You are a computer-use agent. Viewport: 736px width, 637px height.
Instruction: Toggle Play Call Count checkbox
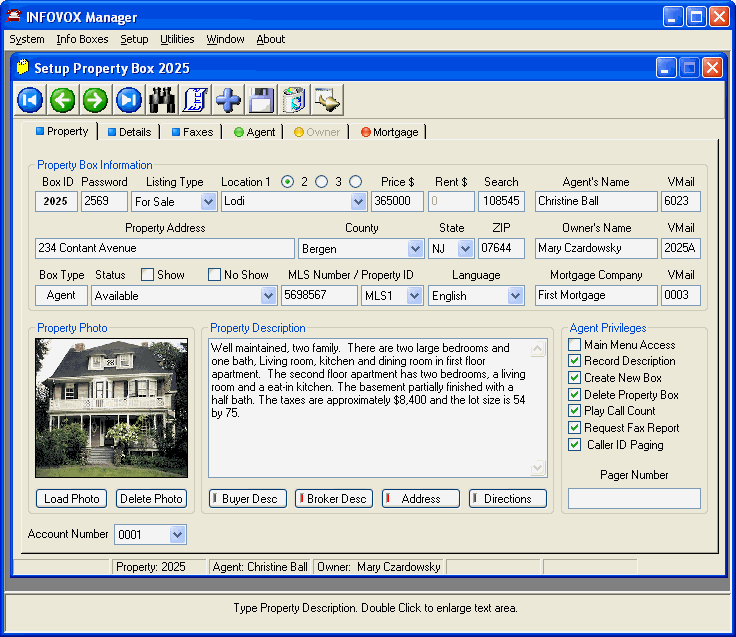click(575, 411)
